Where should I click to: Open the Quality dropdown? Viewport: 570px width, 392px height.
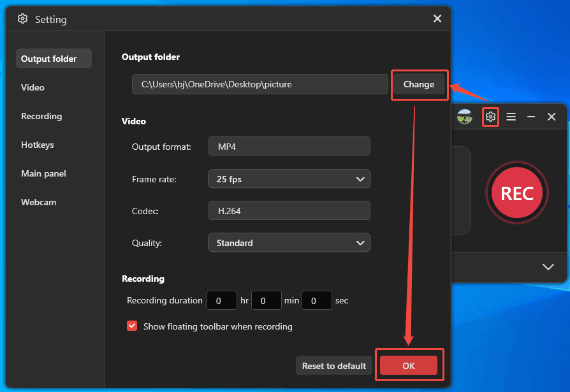coord(289,243)
